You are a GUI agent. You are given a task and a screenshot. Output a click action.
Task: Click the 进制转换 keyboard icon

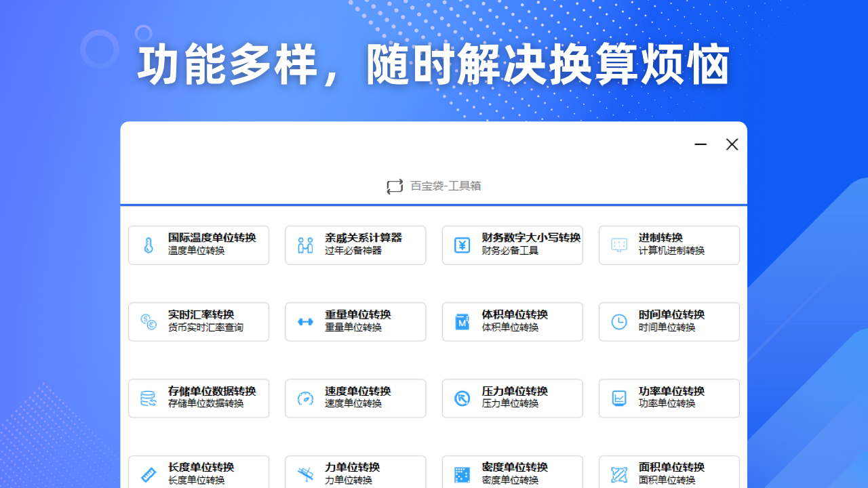coord(619,245)
